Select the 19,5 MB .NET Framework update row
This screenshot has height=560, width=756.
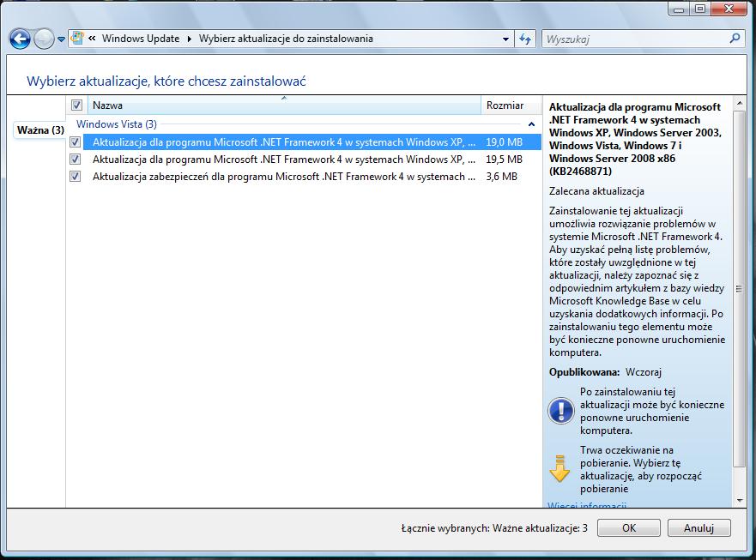[312, 159]
